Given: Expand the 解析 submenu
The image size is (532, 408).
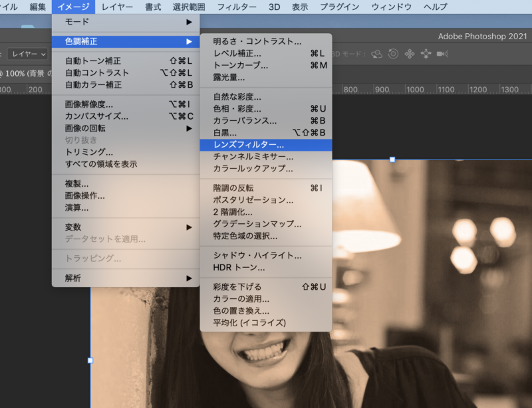Looking at the screenshot, I should pyautogui.click(x=125, y=278).
